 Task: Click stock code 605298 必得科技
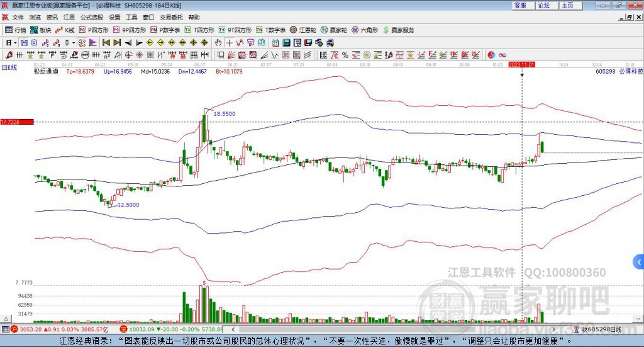pyautogui.click(x=619, y=71)
